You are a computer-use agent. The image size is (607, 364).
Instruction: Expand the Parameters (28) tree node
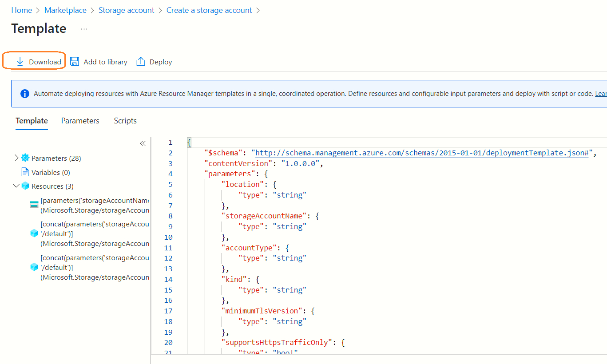pos(17,158)
